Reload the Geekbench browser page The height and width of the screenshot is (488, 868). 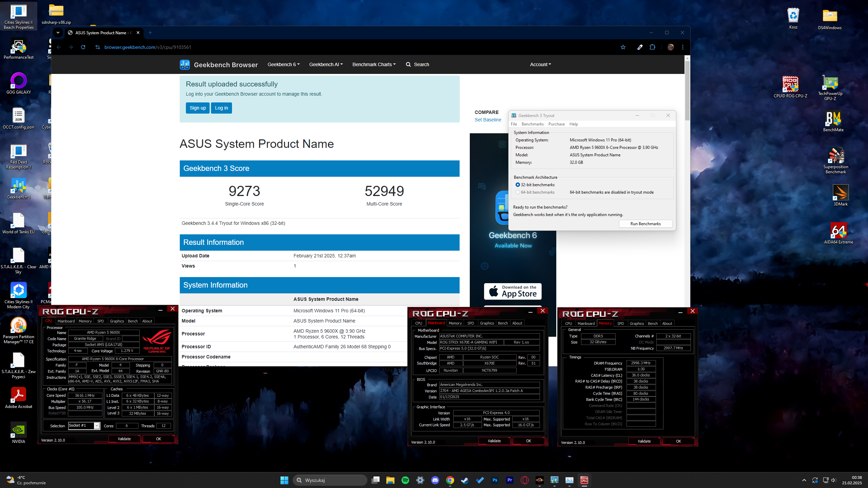(x=83, y=47)
